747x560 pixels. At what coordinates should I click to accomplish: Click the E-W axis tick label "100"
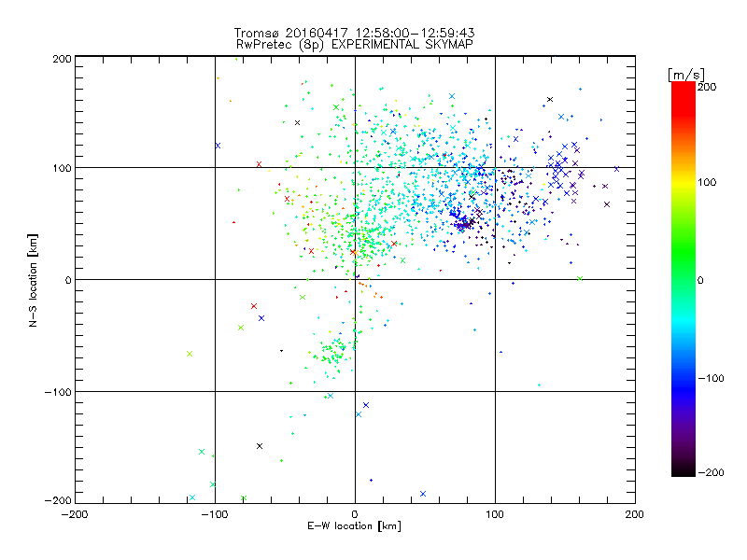click(495, 514)
